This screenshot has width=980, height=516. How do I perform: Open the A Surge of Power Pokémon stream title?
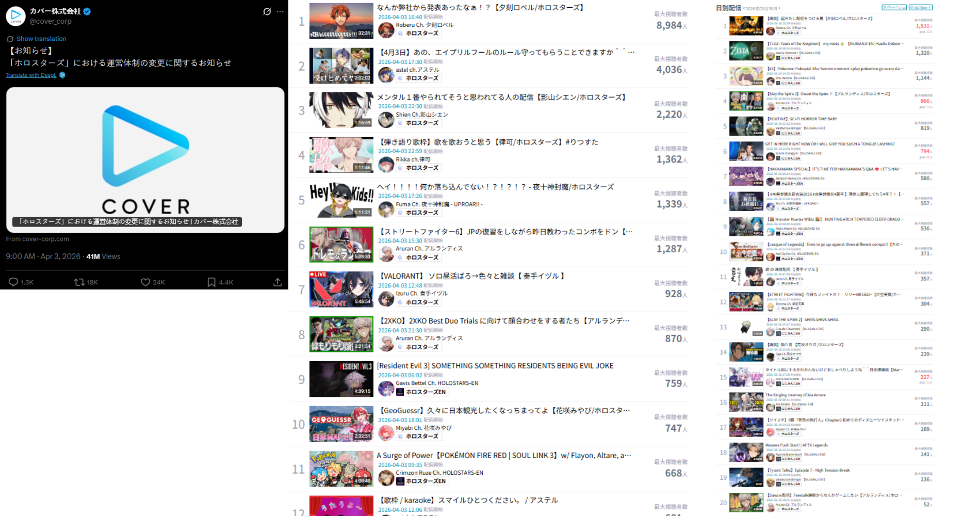[x=504, y=456]
